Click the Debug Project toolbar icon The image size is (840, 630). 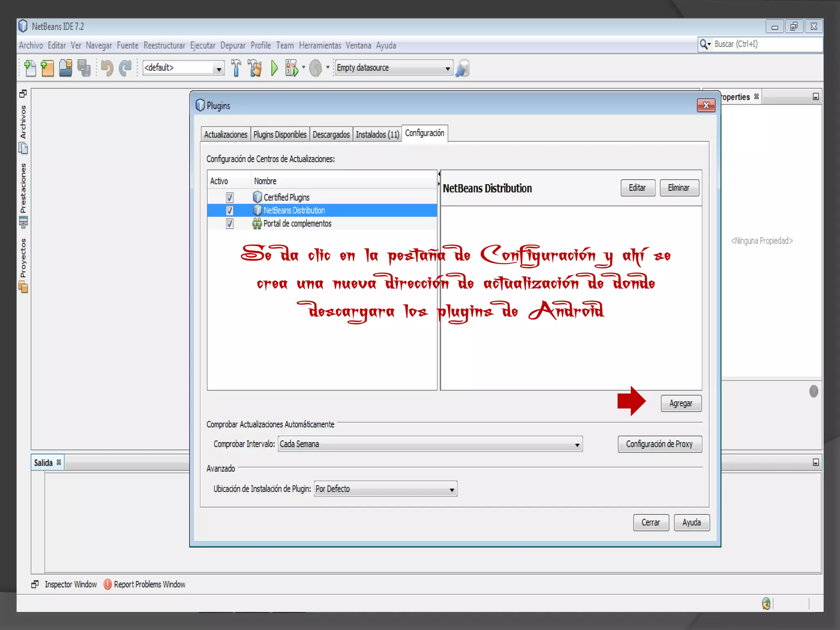[292, 68]
